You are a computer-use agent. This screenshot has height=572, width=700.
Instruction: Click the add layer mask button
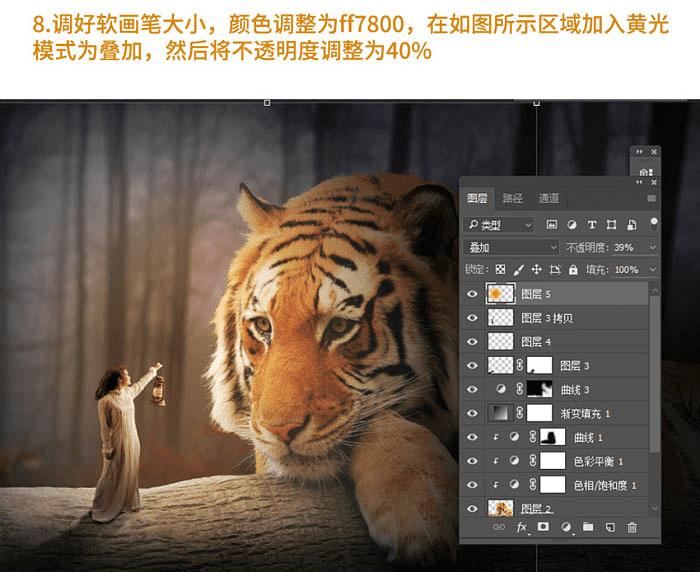point(543,527)
